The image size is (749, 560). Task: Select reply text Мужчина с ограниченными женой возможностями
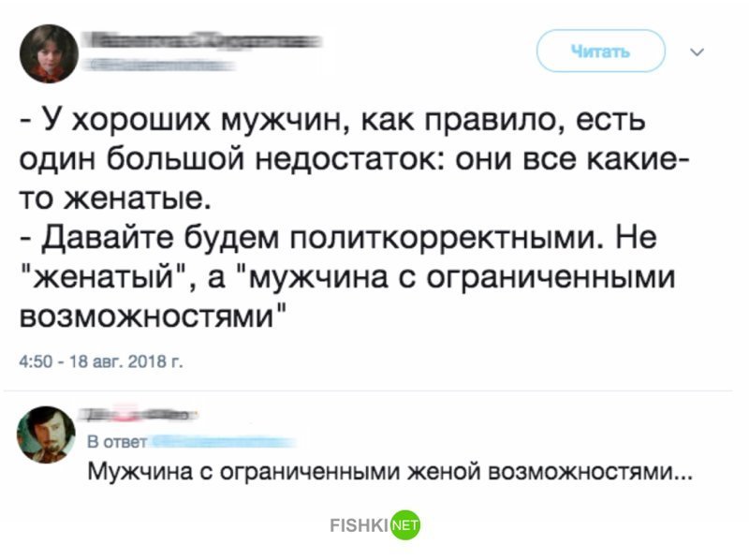[x=389, y=473]
